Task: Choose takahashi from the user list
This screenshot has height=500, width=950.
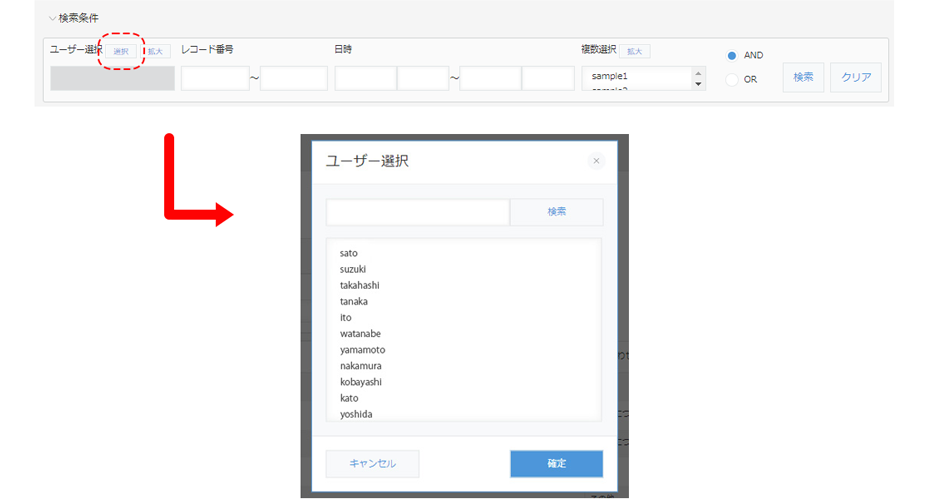Action: coord(360,285)
